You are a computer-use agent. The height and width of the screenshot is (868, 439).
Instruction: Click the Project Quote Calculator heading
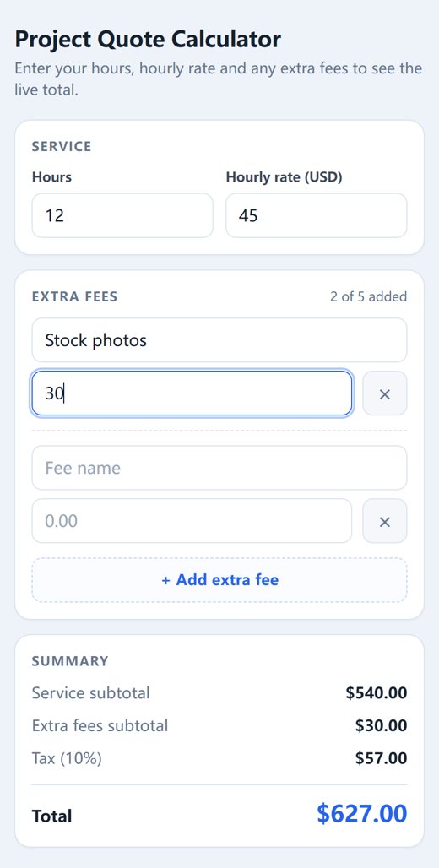pos(148,40)
